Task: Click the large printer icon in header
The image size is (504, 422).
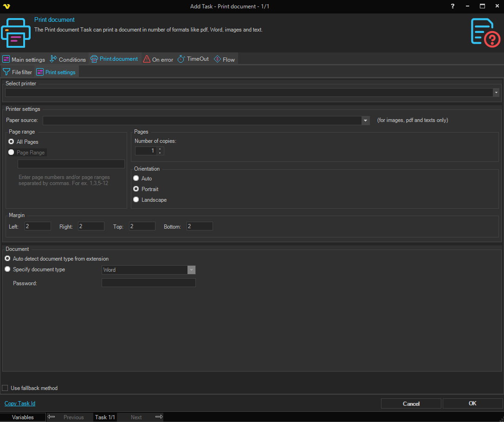Action: tap(15, 32)
